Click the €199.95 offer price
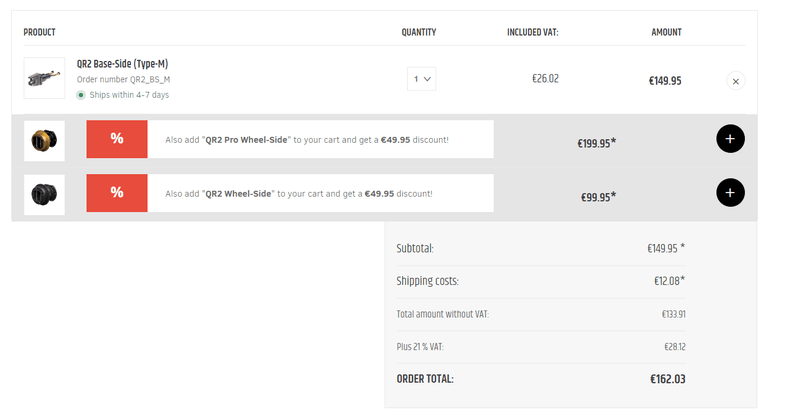This screenshot has height=420, width=800. tap(596, 143)
